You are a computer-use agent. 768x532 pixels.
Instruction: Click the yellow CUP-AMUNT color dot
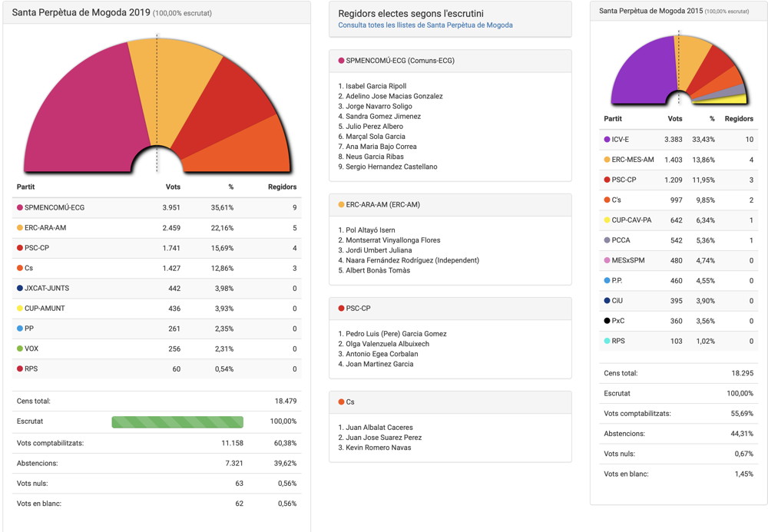20,309
